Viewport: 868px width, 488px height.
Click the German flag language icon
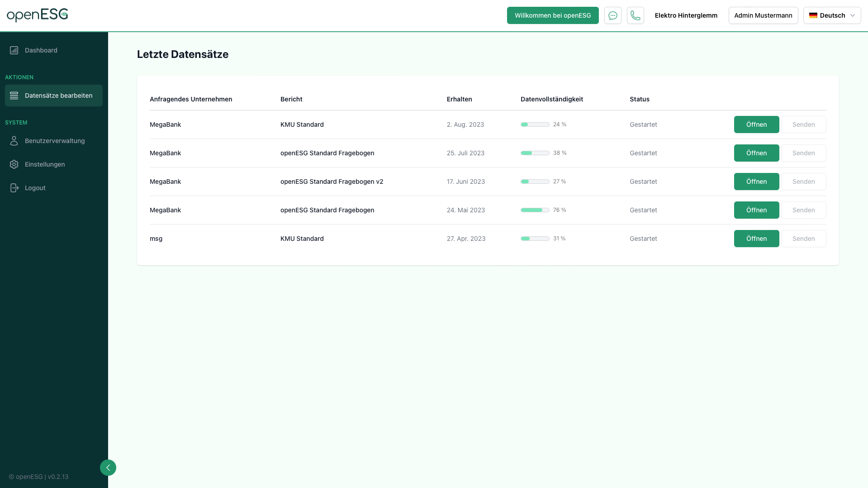point(814,15)
